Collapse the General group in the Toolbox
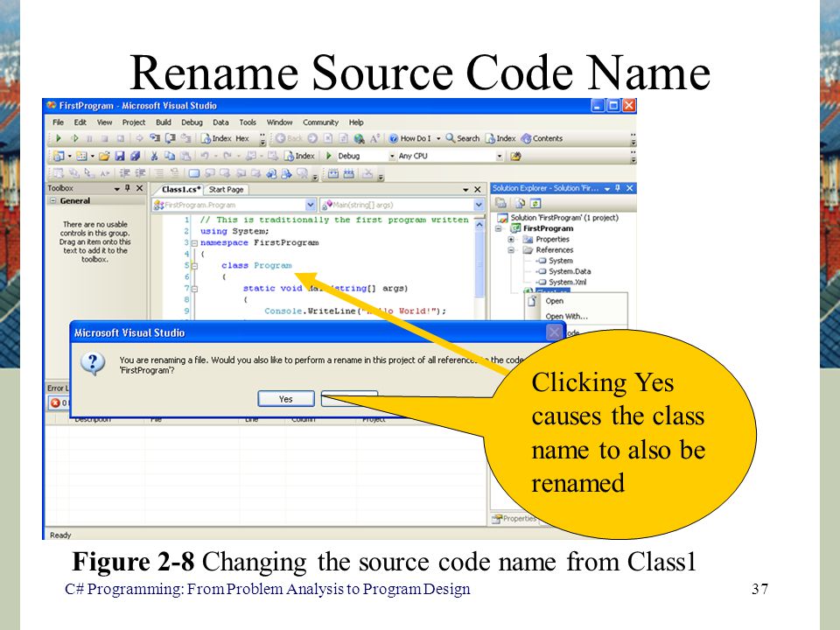 pyautogui.click(x=53, y=201)
